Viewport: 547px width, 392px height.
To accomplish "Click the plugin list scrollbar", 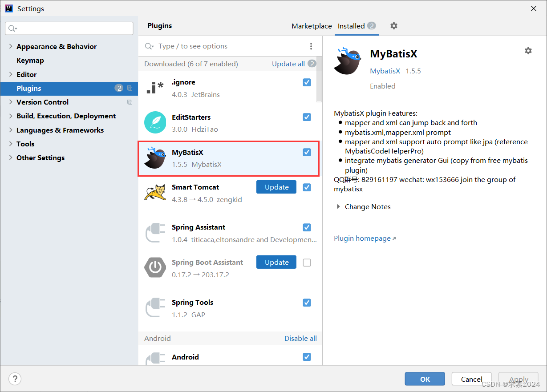I will pyautogui.click(x=319, y=79).
